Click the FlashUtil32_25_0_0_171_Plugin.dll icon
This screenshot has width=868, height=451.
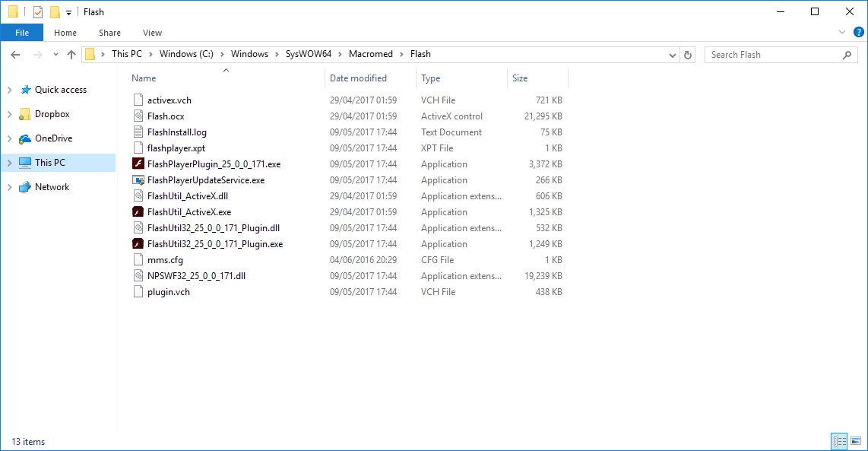pos(138,228)
